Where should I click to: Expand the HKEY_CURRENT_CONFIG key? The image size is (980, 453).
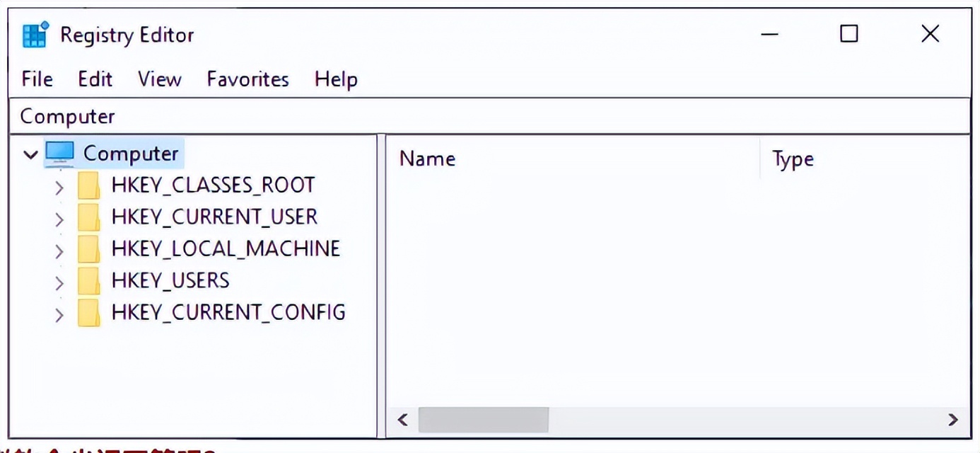click(x=59, y=314)
